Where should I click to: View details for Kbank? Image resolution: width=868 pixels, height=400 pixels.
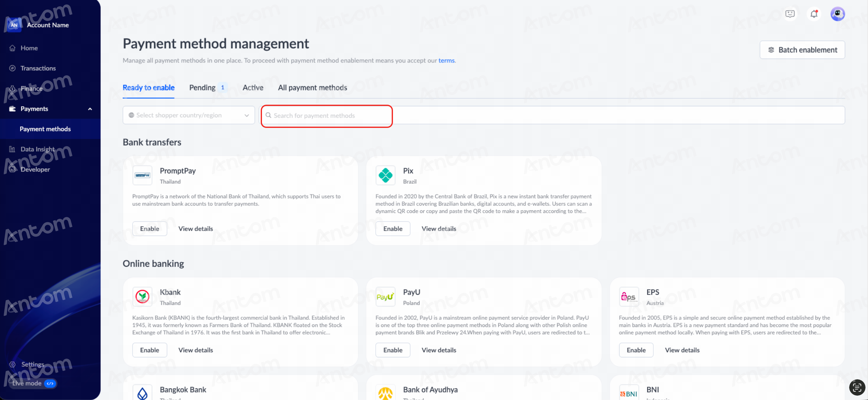[196, 350]
